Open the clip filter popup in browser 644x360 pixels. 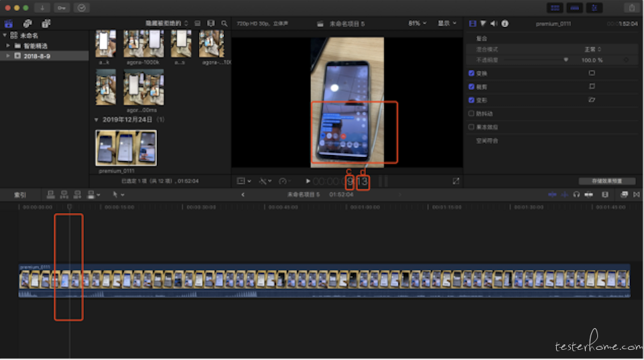[x=166, y=24]
